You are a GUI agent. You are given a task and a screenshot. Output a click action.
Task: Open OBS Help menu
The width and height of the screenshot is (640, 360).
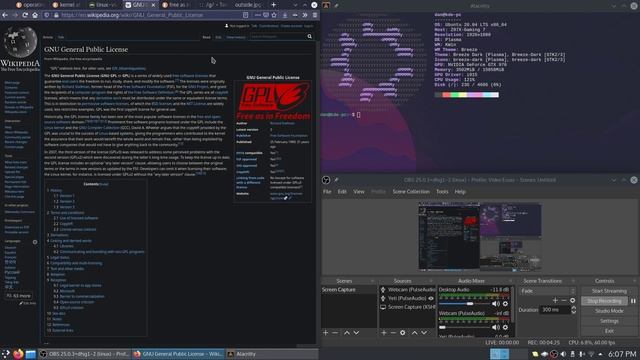coord(460,191)
